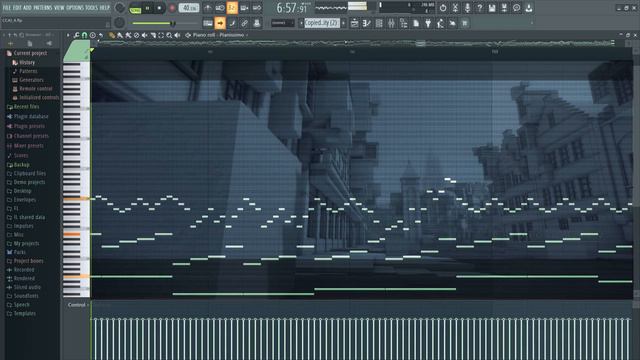Image resolution: width=640 pixels, height=360 pixels.
Task: Toggle typing keyboard to piano button
Action: (208, 23)
